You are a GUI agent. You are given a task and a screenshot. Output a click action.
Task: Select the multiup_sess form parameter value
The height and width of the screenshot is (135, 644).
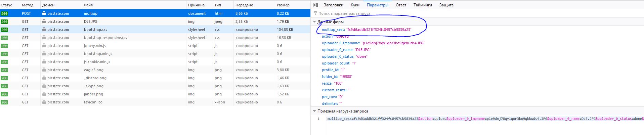379,30
